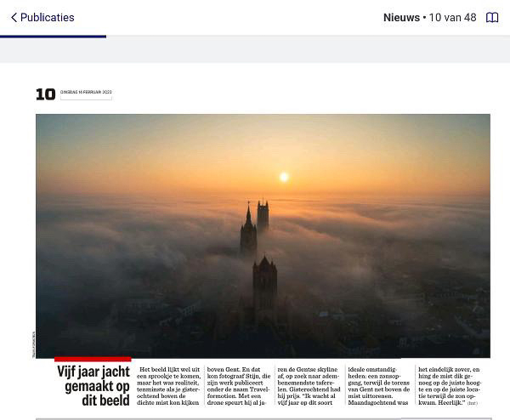Open the page overview book icon

(492, 18)
